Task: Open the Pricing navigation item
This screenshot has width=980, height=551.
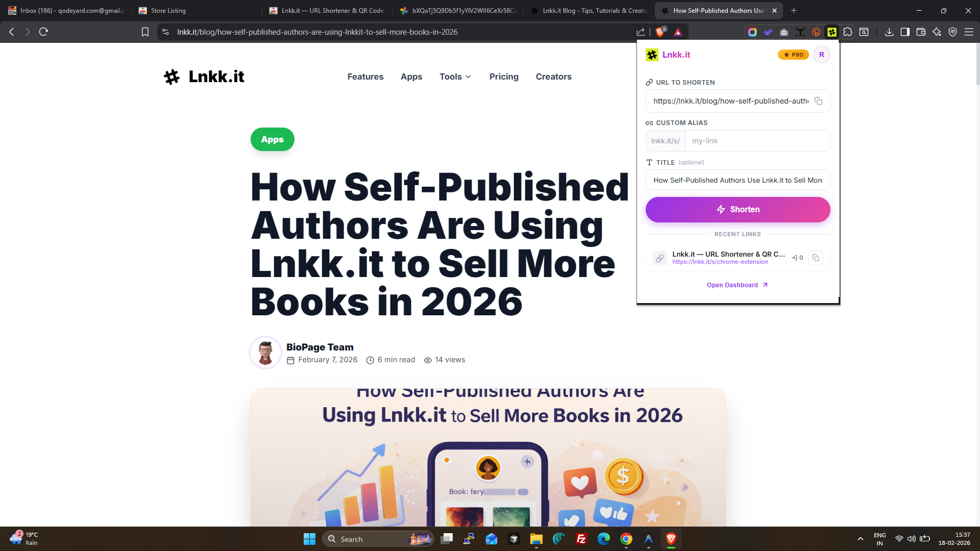Action: pos(504,77)
